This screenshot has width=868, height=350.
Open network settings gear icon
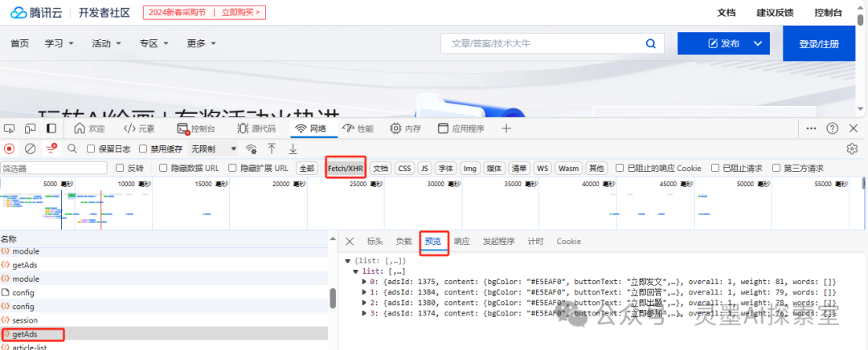pos(852,149)
